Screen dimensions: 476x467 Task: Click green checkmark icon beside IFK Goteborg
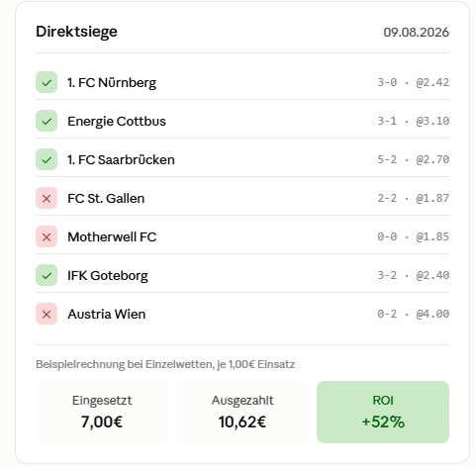(x=47, y=275)
